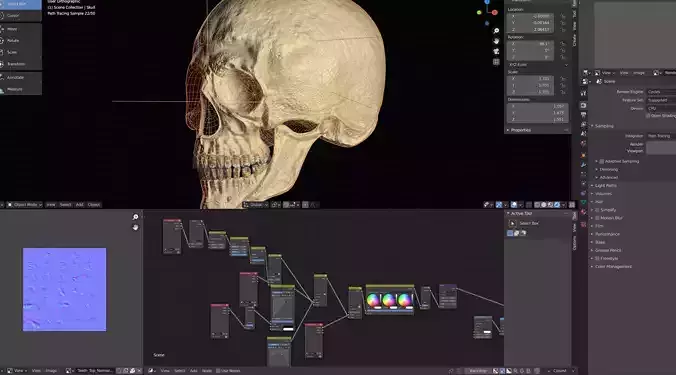Enable the Simplify checkbox

point(597,210)
